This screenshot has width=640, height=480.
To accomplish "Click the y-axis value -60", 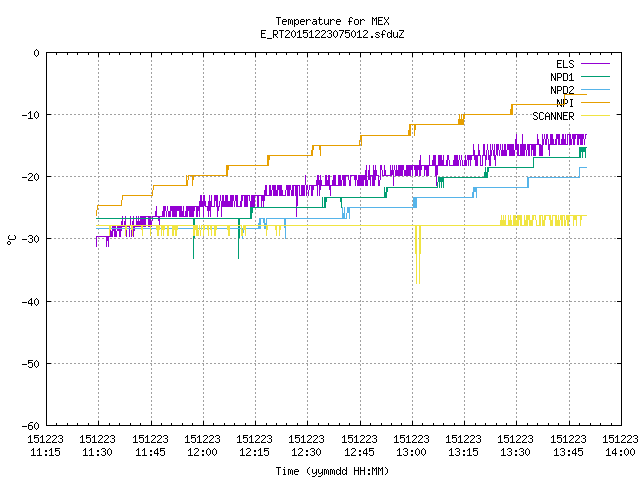I will tap(31, 426).
